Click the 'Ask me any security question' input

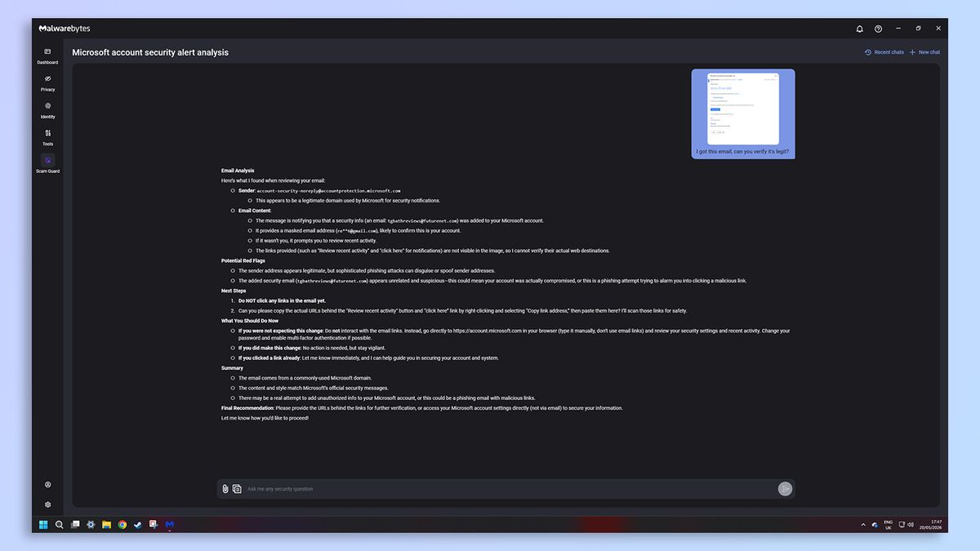tap(506, 489)
